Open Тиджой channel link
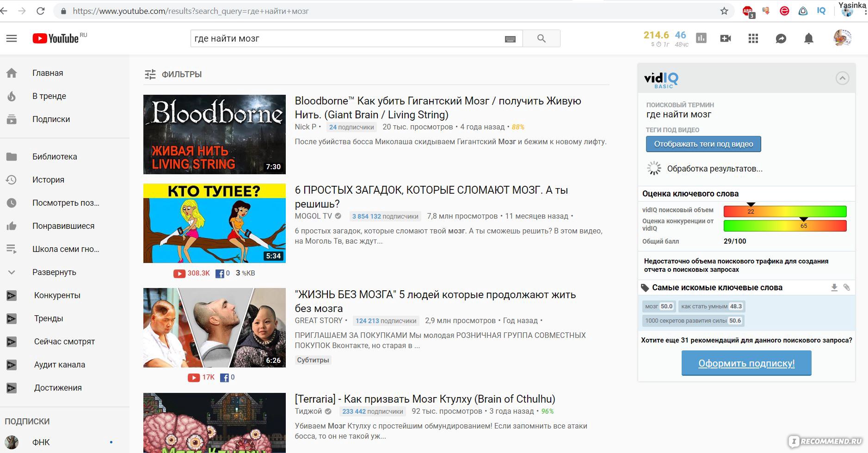Viewport: 868px width, 453px height. point(308,411)
